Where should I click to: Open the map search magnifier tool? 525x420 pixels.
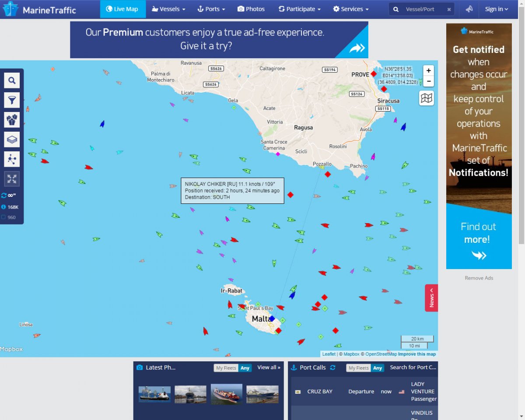click(x=12, y=80)
